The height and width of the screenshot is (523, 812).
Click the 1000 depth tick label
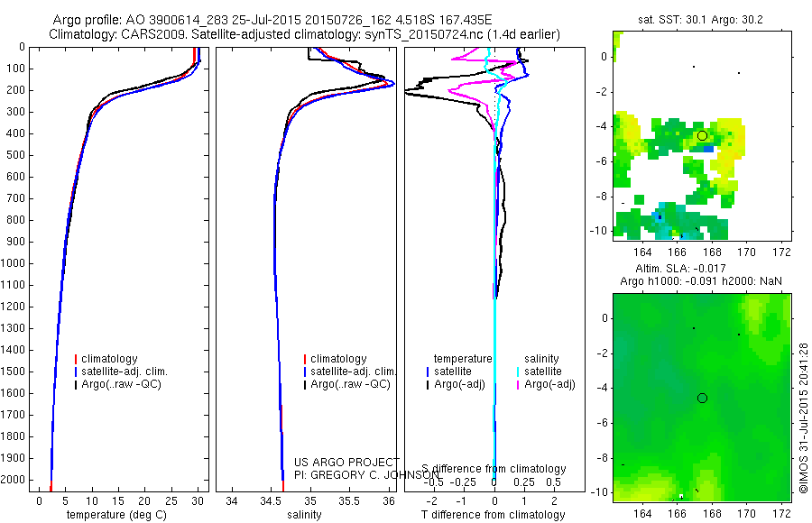click(13, 263)
